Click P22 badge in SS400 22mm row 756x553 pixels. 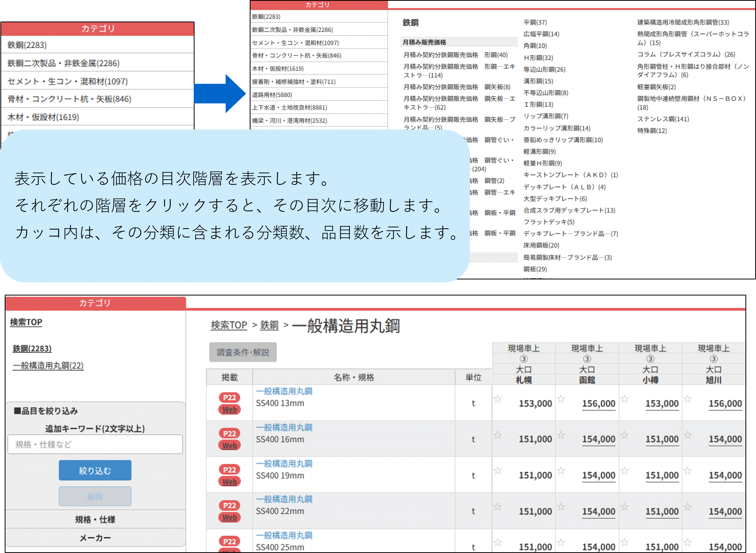pyautogui.click(x=230, y=505)
